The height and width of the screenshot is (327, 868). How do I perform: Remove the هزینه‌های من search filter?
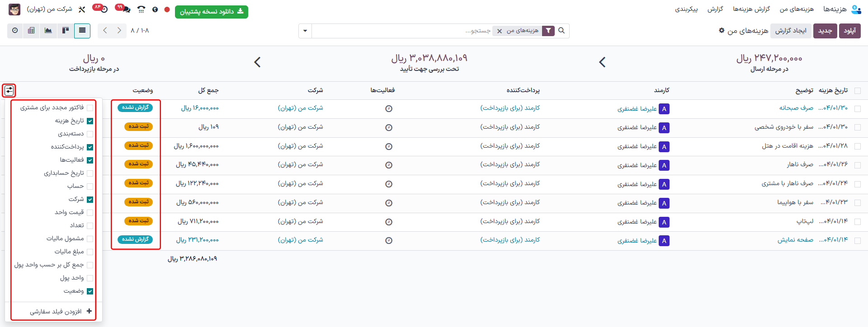click(500, 31)
